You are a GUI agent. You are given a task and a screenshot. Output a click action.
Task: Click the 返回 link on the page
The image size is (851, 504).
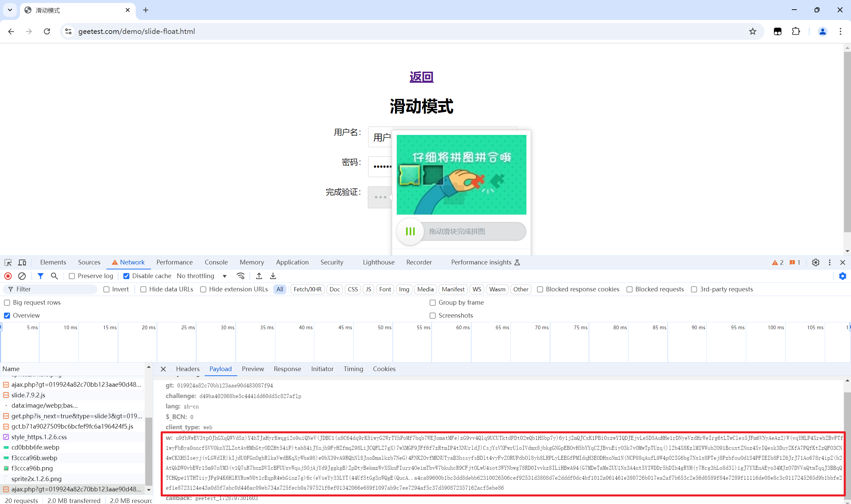(420, 76)
